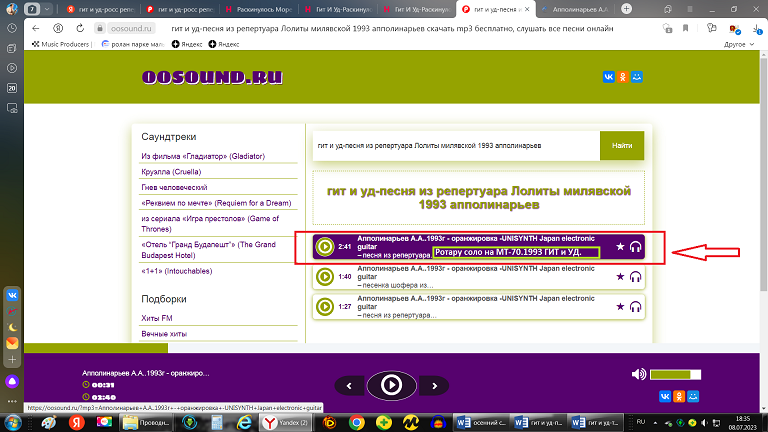Open «осенний с...» Word document in taskbar
Viewport: 768px width, 432px height.
pyautogui.click(x=482, y=422)
